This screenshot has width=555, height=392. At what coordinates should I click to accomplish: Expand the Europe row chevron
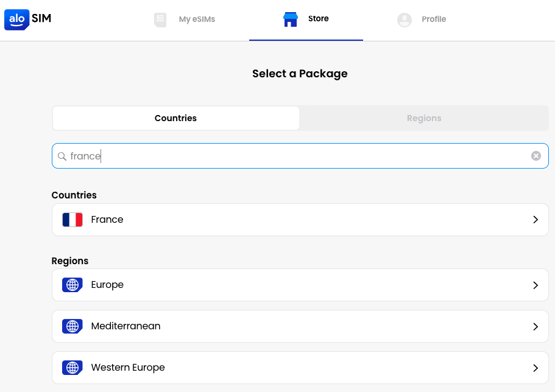(536, 285)
